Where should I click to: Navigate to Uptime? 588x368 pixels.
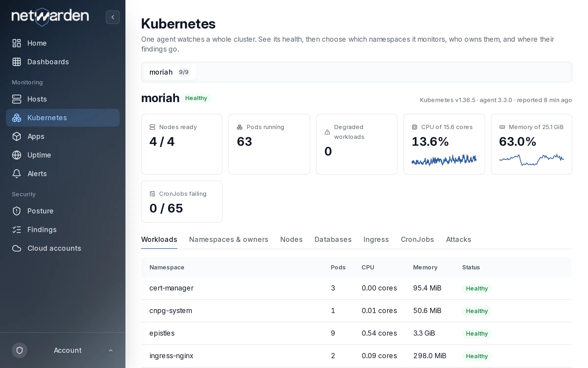pyautogui.click(x=39, y=155)
